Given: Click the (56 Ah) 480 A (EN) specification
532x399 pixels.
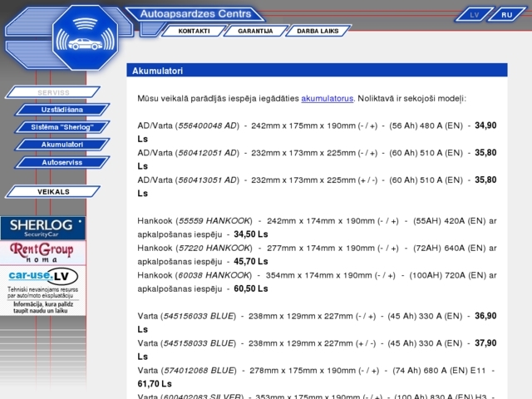Looking at the screenshot, I should (x=426, y=126).
